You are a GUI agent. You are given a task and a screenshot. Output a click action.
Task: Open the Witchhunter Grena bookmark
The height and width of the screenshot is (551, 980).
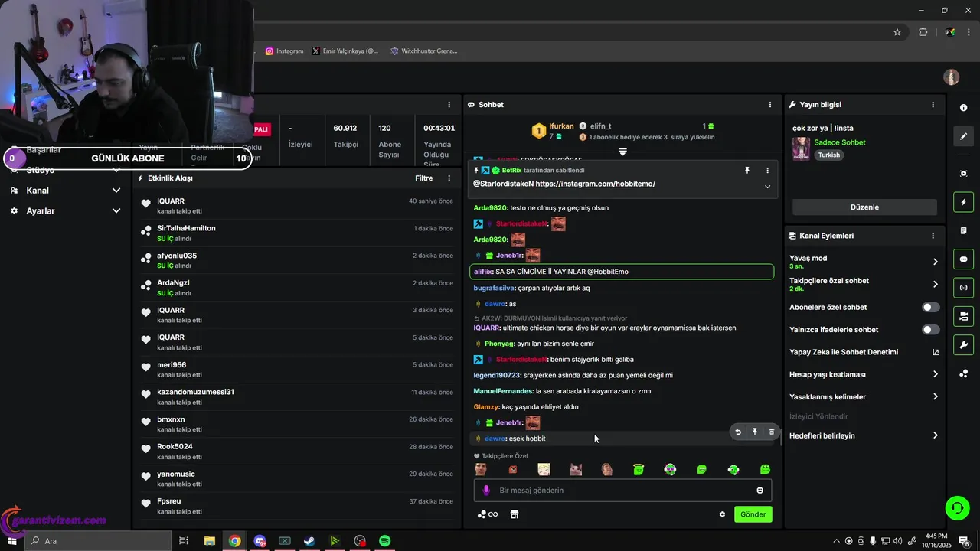point(423,51)
